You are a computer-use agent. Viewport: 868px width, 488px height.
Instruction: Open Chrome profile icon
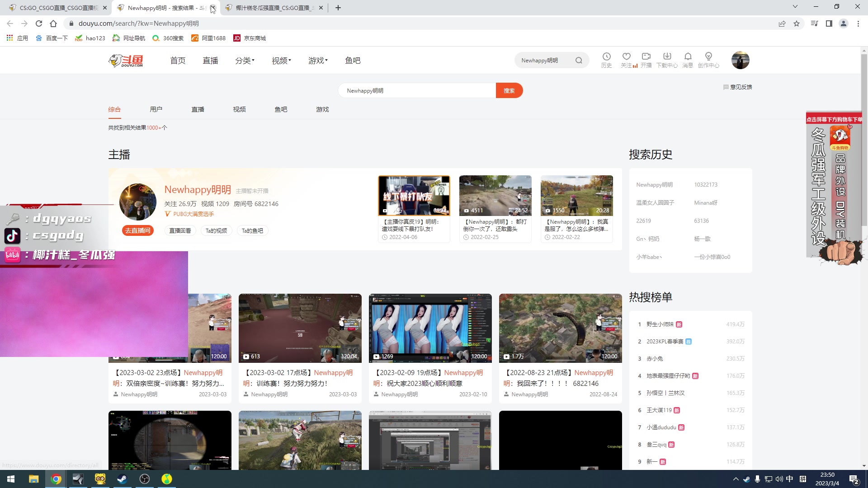tap(844, 23)
